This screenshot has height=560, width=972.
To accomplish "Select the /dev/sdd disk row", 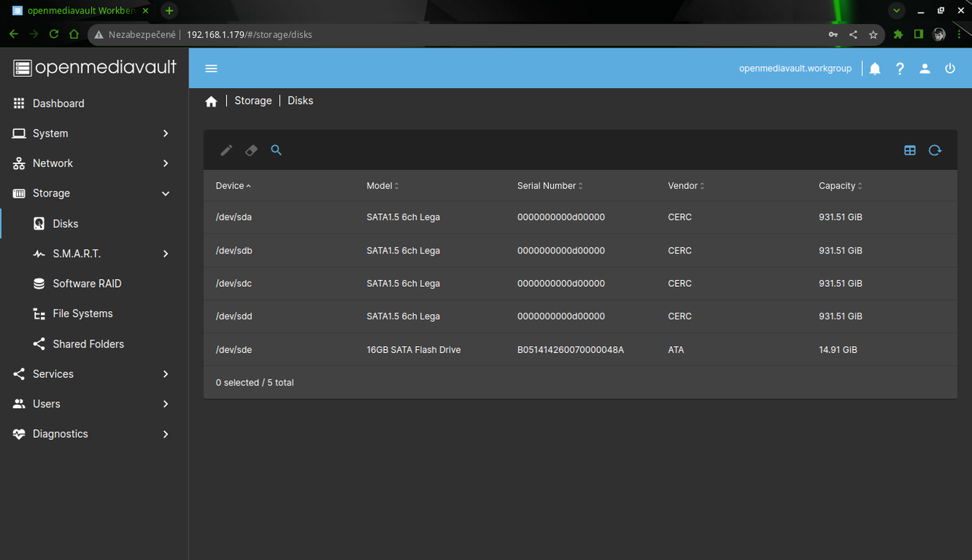I will tap(580, 316).
